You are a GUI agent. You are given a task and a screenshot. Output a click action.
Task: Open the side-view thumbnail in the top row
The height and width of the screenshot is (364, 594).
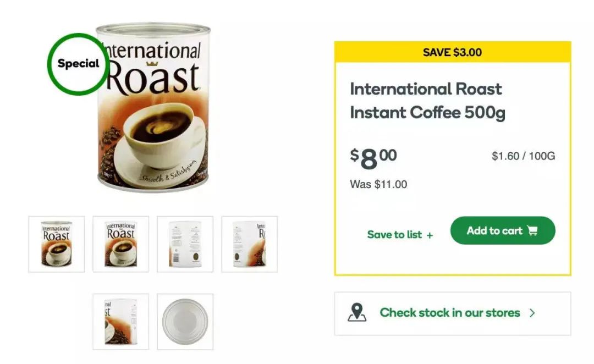(249, 244)
